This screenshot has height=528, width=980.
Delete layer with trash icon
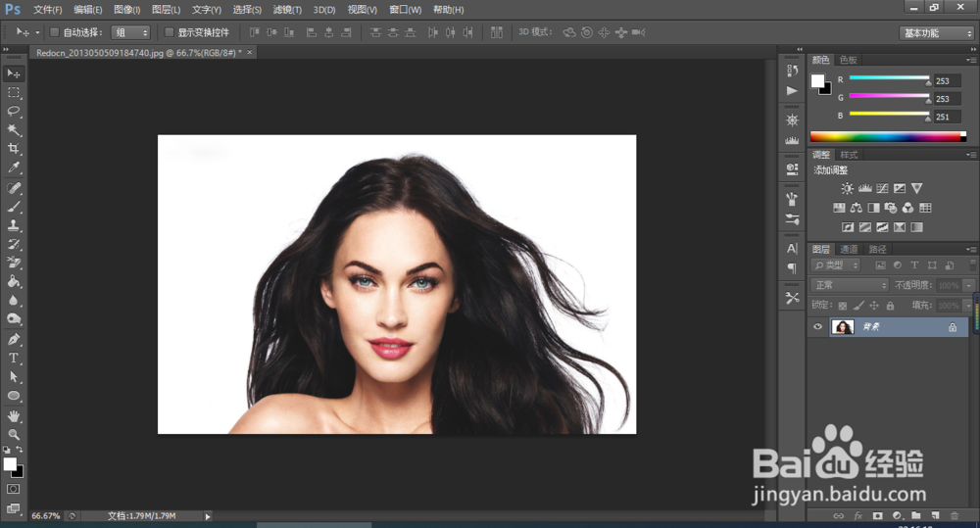pos(955,515)
